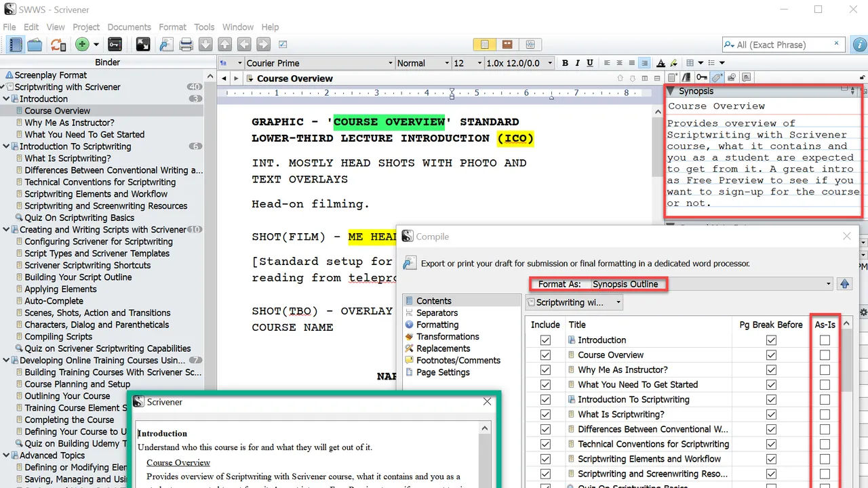Screen dimensions: 868x488
Task: Open the Project Keywords key icon
Action: click(x=115, y=45)
